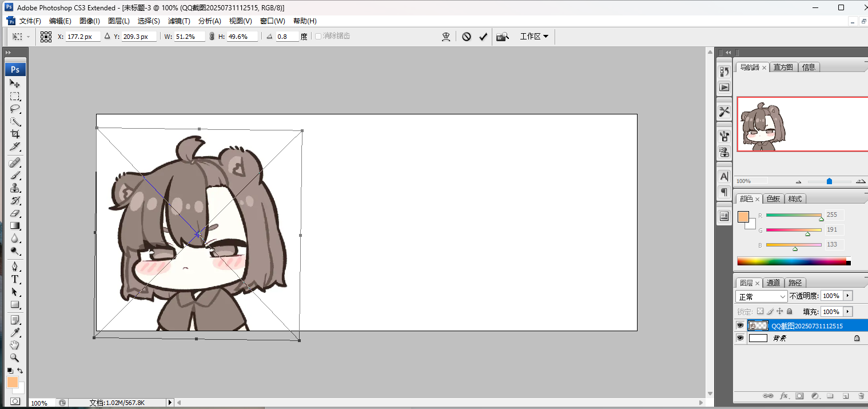Toggle visibility of the 背景 layer

pyautogui.click(x=740, y=338)
